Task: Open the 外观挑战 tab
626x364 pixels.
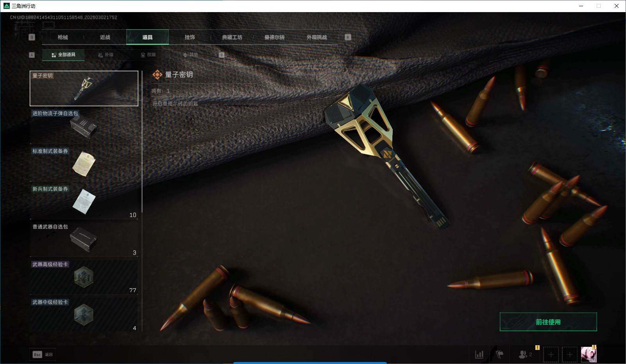Action: (x=317, y=37)
